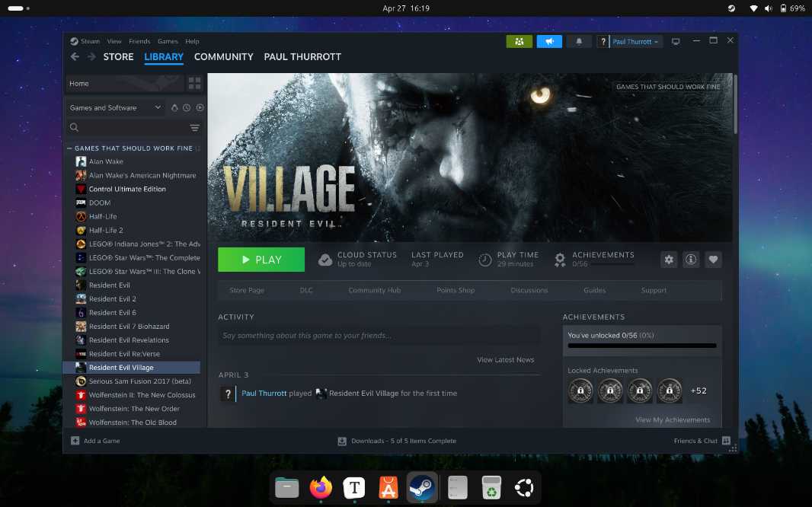Toggle favorite heart for Resident Evil Village
The height and width of the screenshot is (507, 812).
[713, 260]
